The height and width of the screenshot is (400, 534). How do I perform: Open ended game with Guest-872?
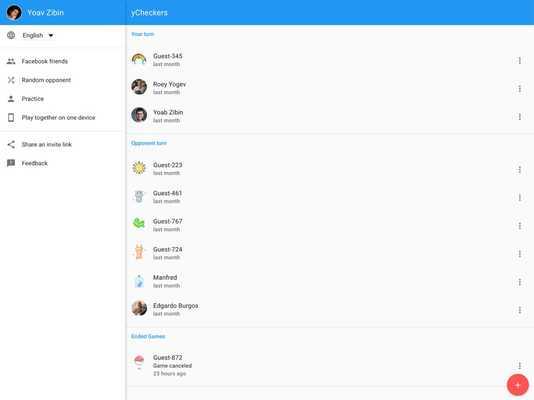pyautogui.click(x=330, y=365)
